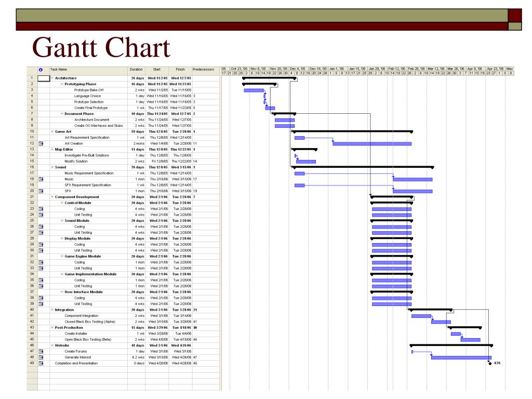532x399 pixels.
Task: Select the 'Architecture Document' task name
Action: (91, 120)
